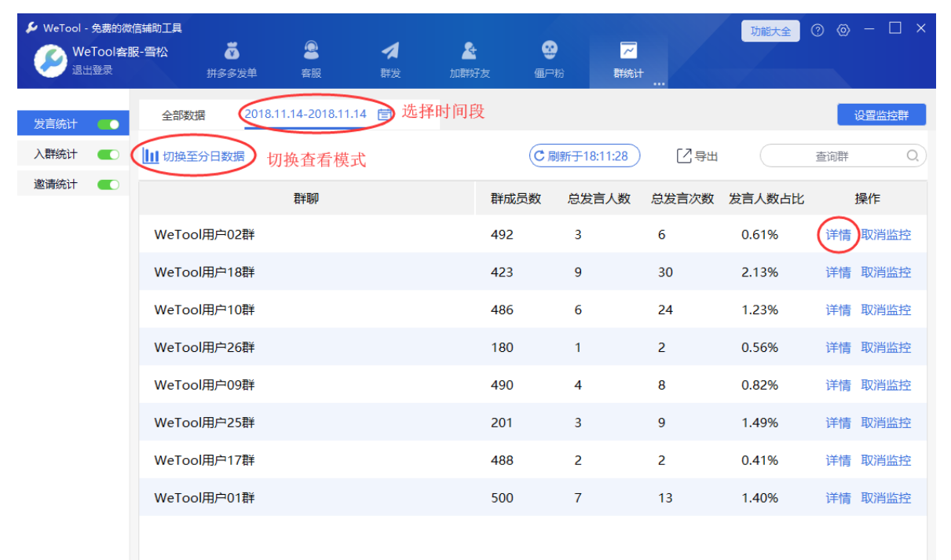Click the WeTool wrench avatar logo
The image size is (951, 560).
[x=51, y=60]
